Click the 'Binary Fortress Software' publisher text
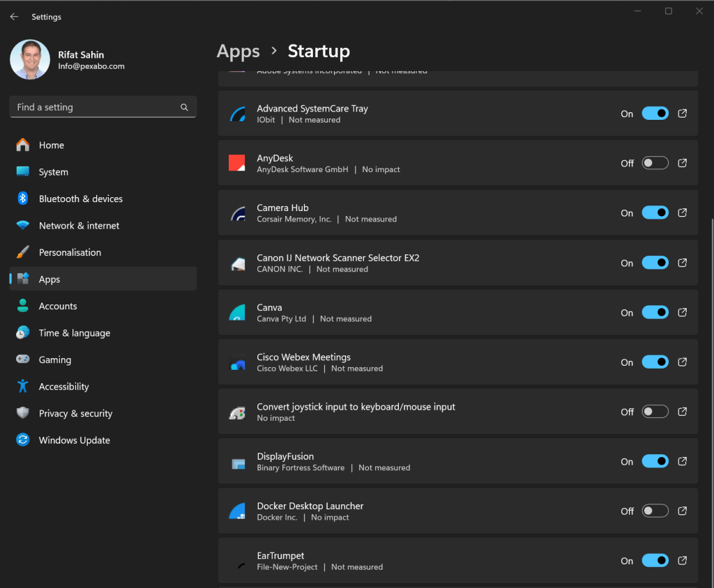 (x=301, y=467)
